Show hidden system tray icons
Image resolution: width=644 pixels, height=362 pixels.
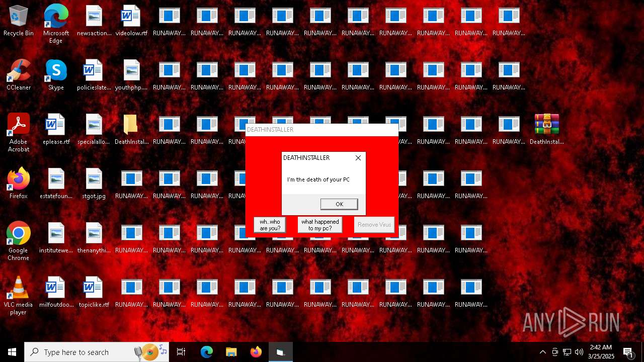click(x=542, y=352)
